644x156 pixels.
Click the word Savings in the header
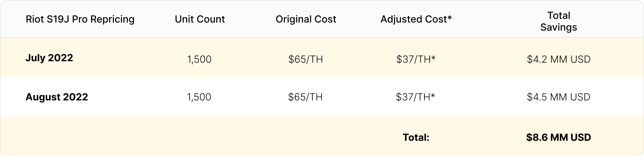[558, 27]
